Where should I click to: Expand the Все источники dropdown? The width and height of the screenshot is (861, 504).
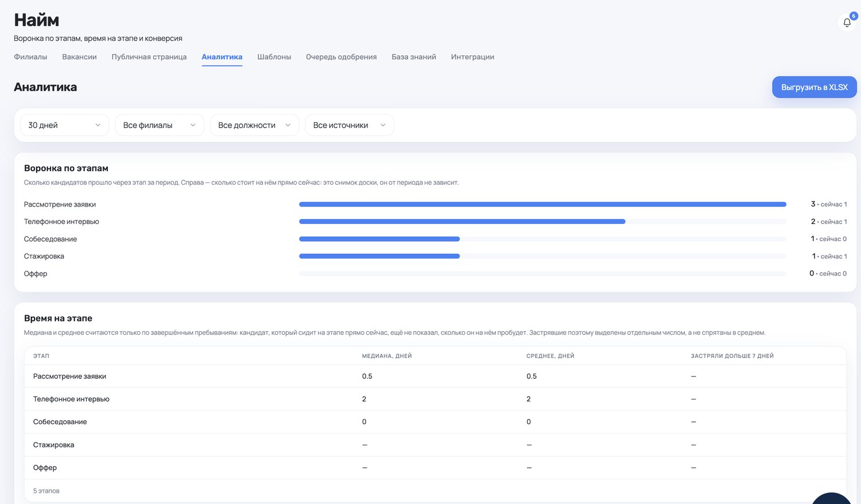(x=350, y=125)
